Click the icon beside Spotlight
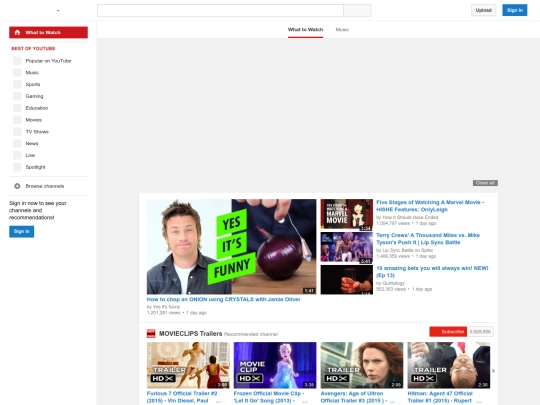This screenshot has width=540, height=405. [17, 167]
